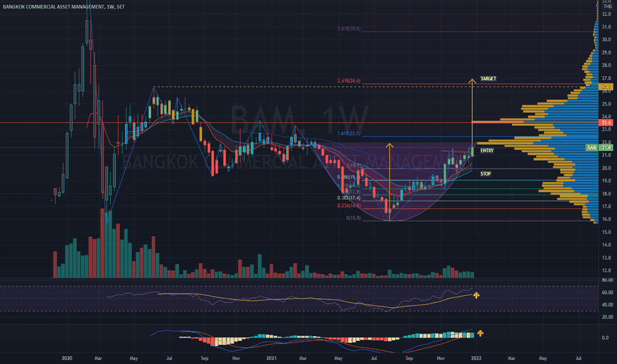Click 28.0 on the price scale
Screen dimensions: 617x364
[606, 65]
